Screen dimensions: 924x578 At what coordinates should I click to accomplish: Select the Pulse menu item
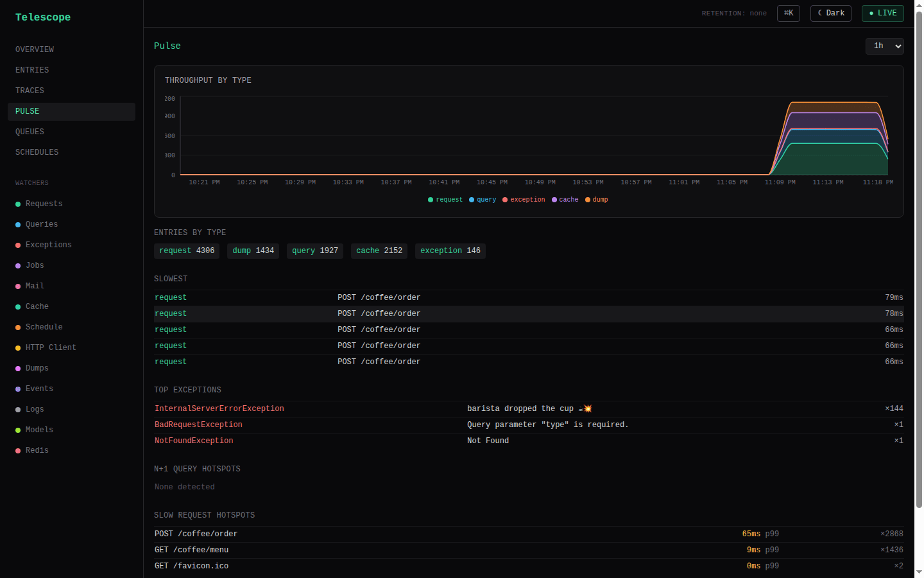click(x=71, y=111)
